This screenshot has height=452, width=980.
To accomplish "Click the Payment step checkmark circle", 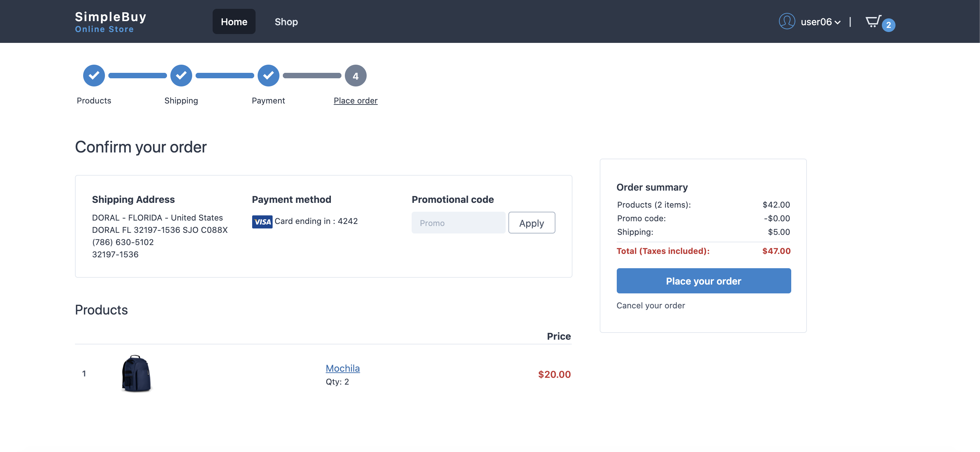I will pos(268,76).
